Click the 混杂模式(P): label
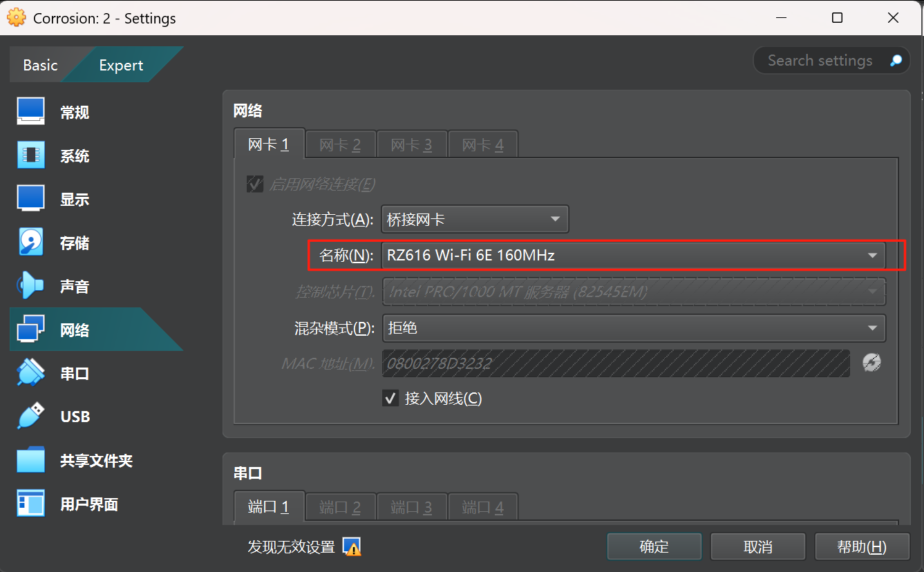The image size is (924, 572). click(334, 328)
